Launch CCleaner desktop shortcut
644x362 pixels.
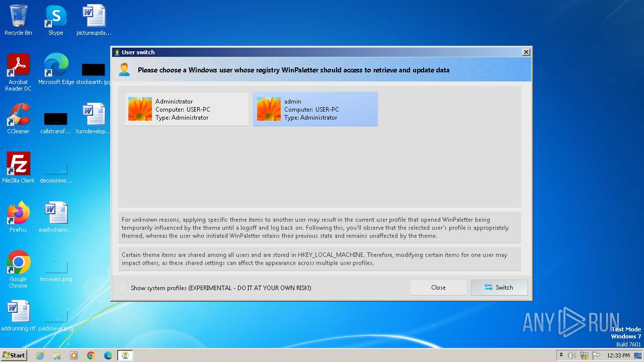point(18,119)
